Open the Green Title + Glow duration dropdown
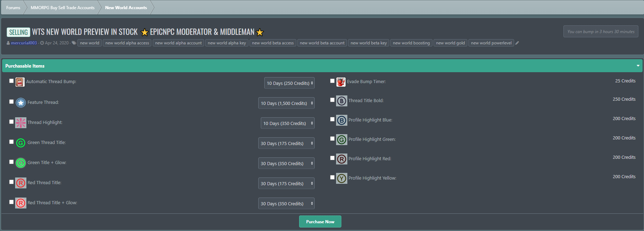This screenshot has width=644, height=231. [286, 163]
